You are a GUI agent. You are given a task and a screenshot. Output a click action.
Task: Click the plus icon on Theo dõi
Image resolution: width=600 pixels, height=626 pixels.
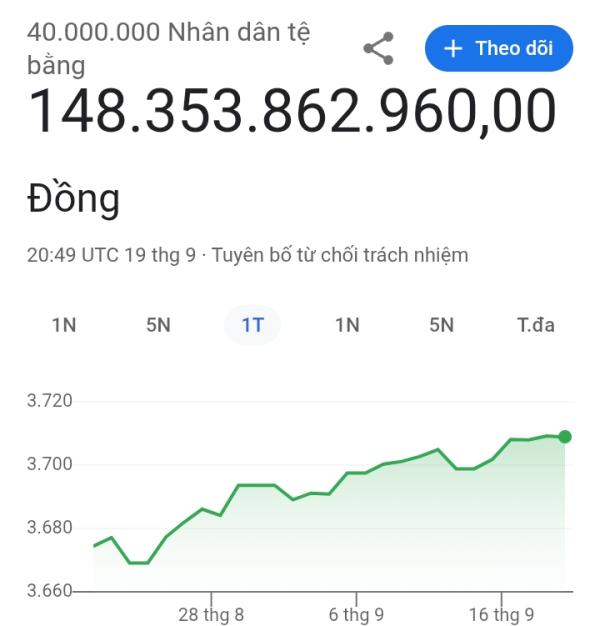[453, 48]
